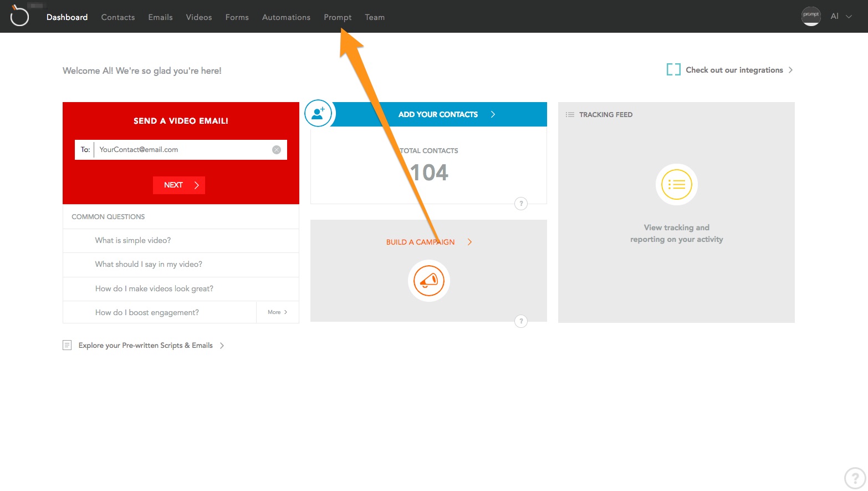This screenshot has width=868, height=491.
Task: Go to Contacts in navigation
Action: coord(118,17)
